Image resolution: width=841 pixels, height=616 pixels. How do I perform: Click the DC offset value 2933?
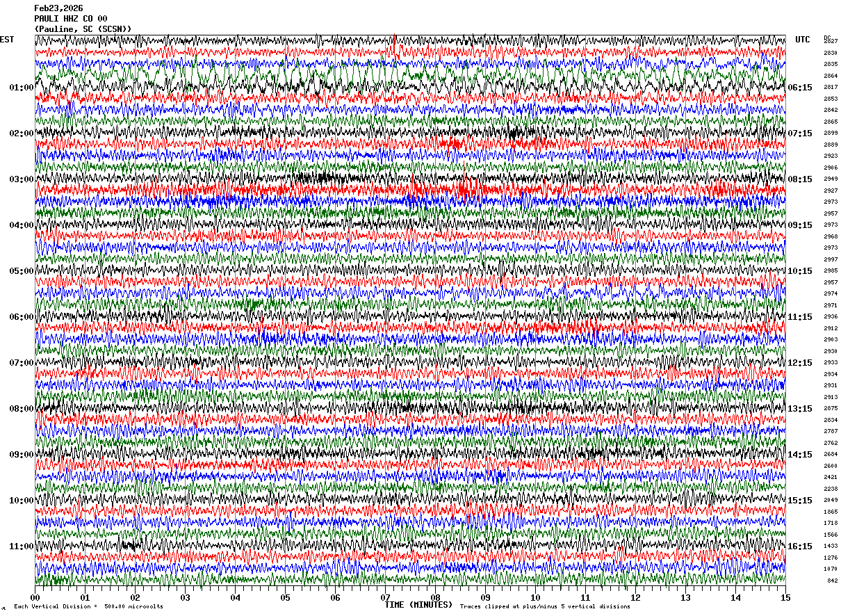831,362
